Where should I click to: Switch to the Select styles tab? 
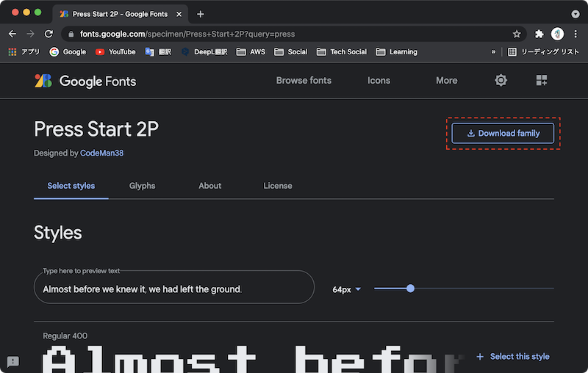tap(71, 186)
